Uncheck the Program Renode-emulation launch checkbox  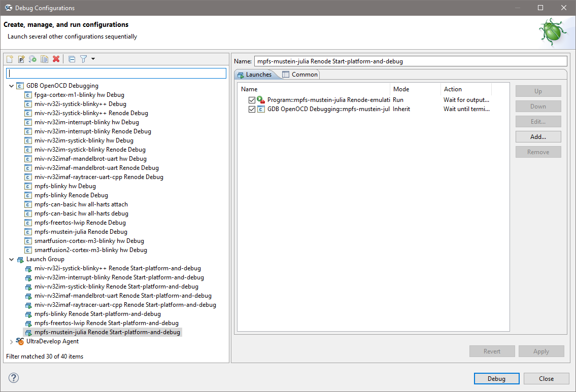pos(252,100)
